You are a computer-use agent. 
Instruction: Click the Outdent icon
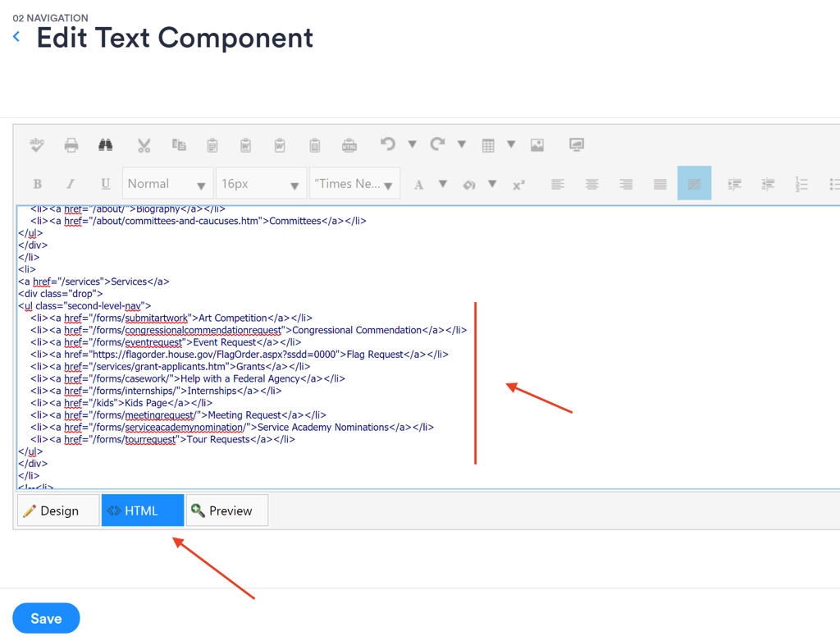coord(768,185)
